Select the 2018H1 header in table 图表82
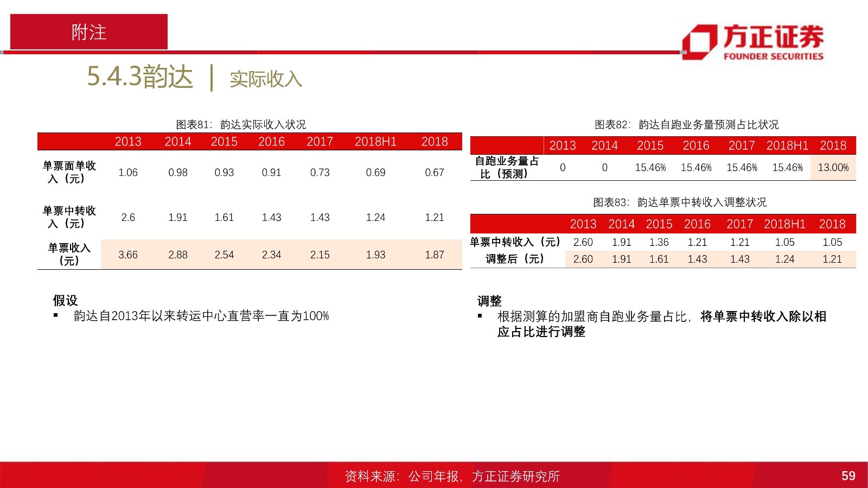The height and width of the screenshot is (488, 868). click(x=787, y=145)
